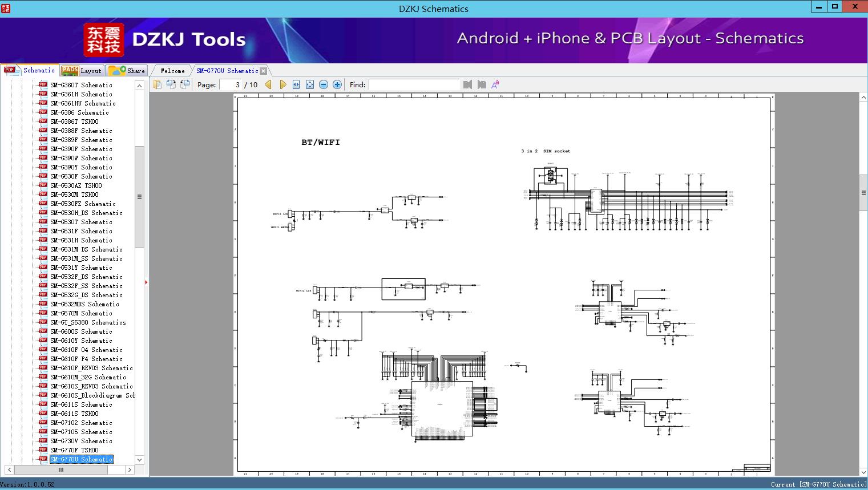Click the highlighted SM-G770U Schematic entry

click(x=81, y=459)
